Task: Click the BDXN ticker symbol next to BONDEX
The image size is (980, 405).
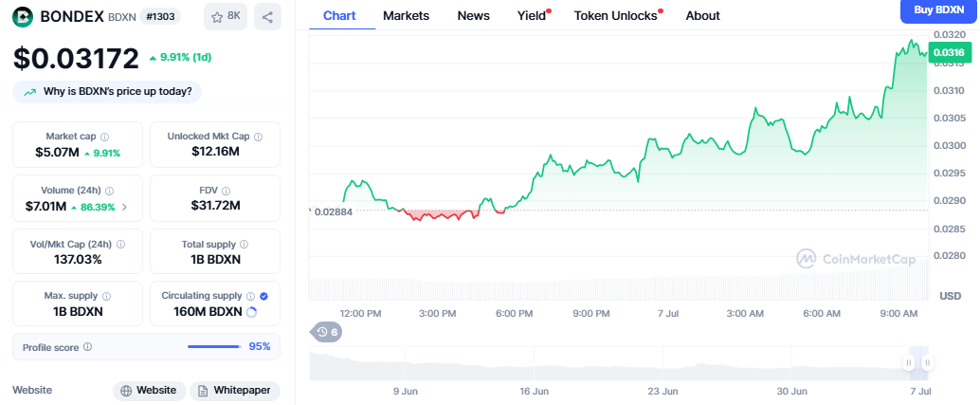Action: pyautogui.click(x=121, y=17)
